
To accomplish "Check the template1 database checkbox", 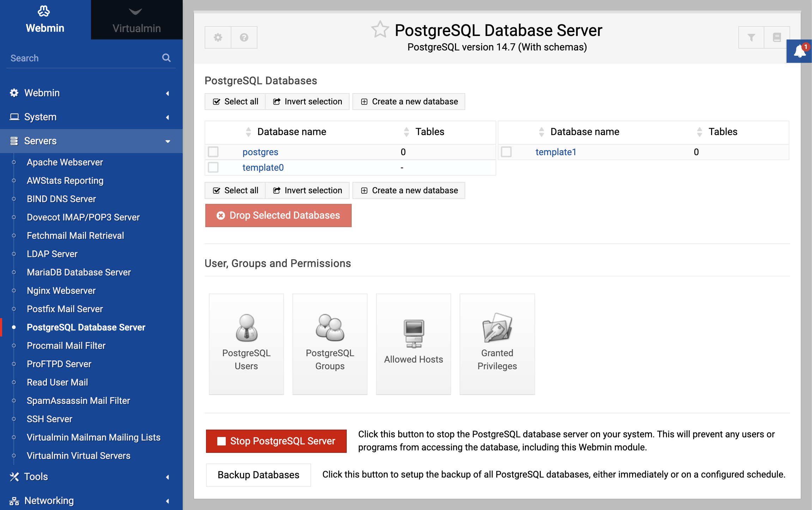I will (x=507, y=152).
